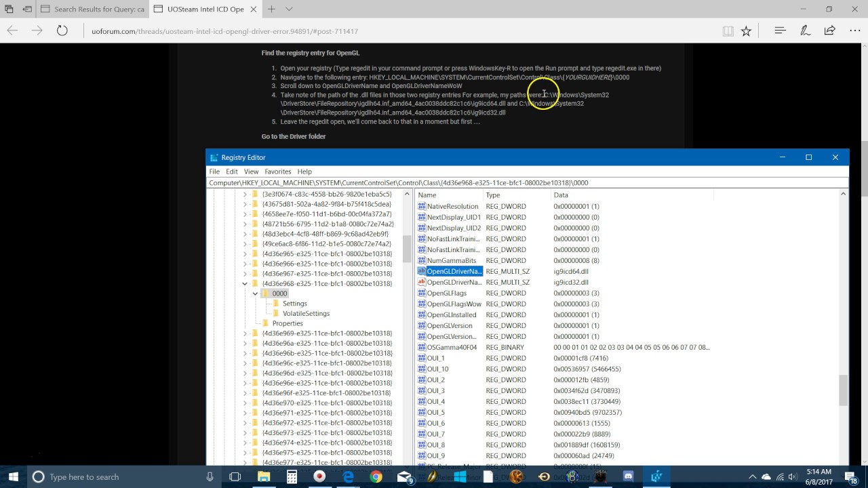The image size is (868, 488).
Task: Collapse the expanded {4d36e968-e325-11ce-bfc1-08002be10318} key
Action: 245,283
